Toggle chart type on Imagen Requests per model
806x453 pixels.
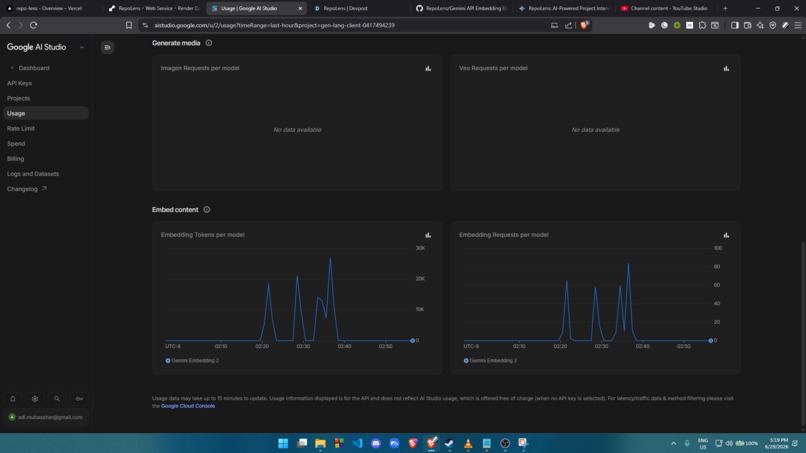coord(428,68)
